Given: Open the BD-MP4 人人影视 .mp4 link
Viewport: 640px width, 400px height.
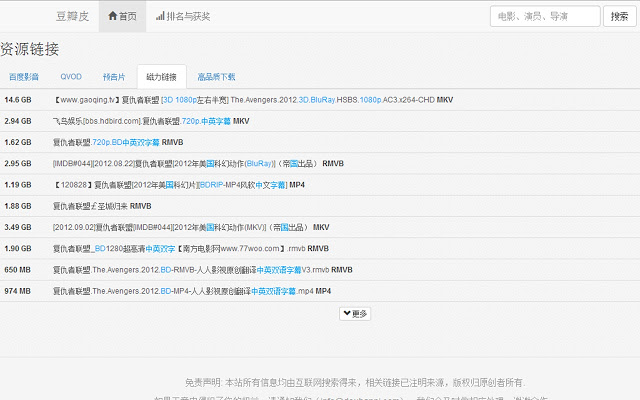Looking at the screenshot, I should [x=192, y=291].
